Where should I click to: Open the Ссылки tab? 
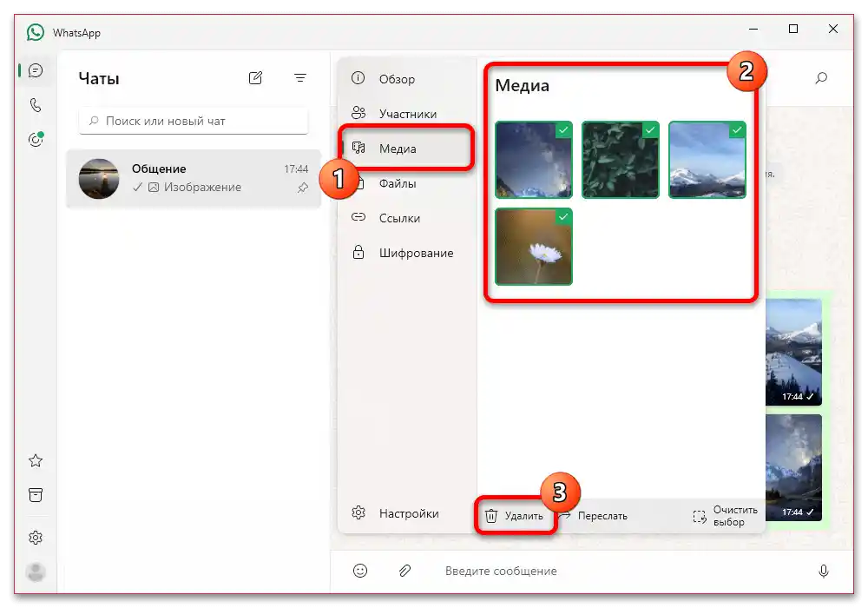407,218
